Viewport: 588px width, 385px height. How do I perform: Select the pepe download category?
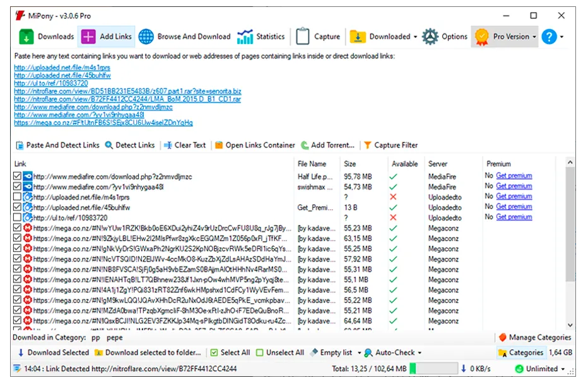(115, 338)
